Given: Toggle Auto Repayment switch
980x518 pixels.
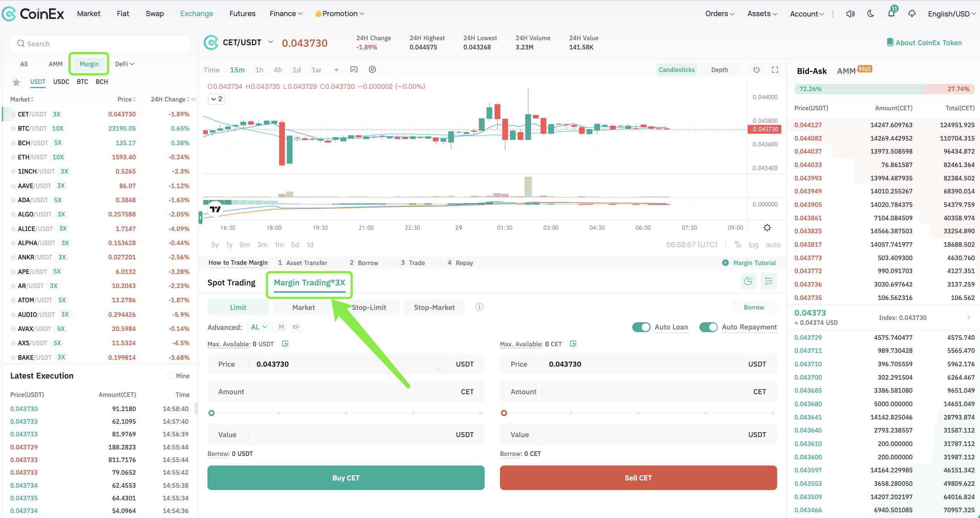Looking at the screenshot, I should [x=708, y=327].
